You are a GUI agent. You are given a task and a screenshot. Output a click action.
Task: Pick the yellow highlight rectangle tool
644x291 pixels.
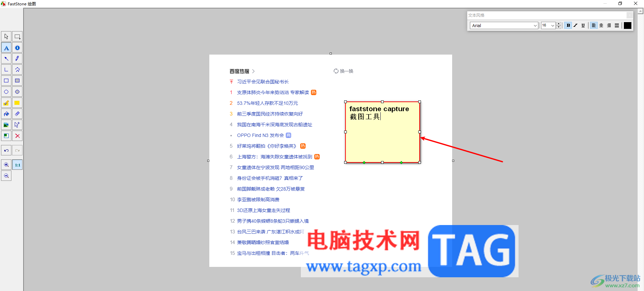point(17,103)
